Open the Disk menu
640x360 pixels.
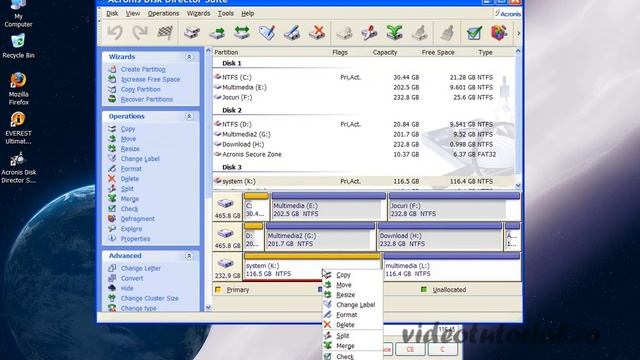coord(112,13)
